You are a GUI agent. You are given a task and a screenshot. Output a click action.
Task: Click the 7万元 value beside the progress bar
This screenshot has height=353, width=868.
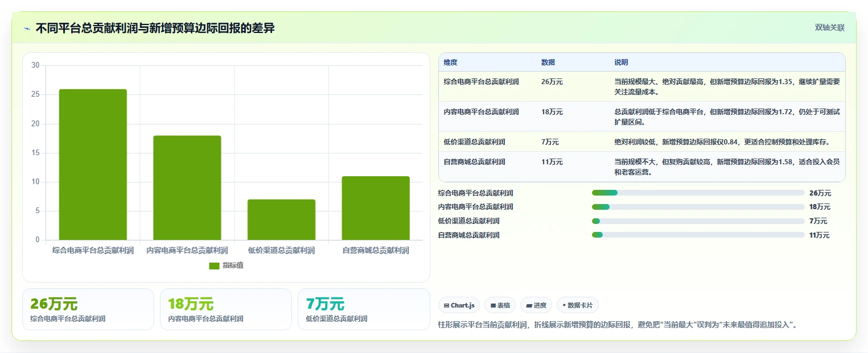818,221
